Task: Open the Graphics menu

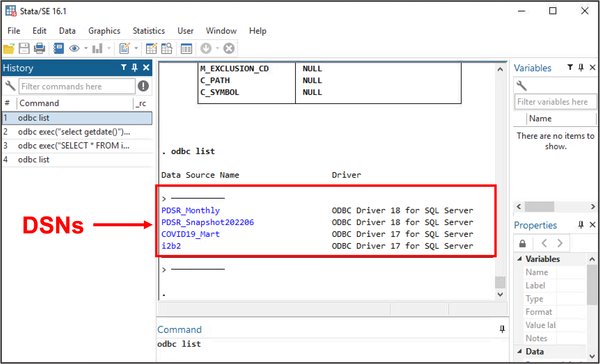Action: click(x=104, y=31)
